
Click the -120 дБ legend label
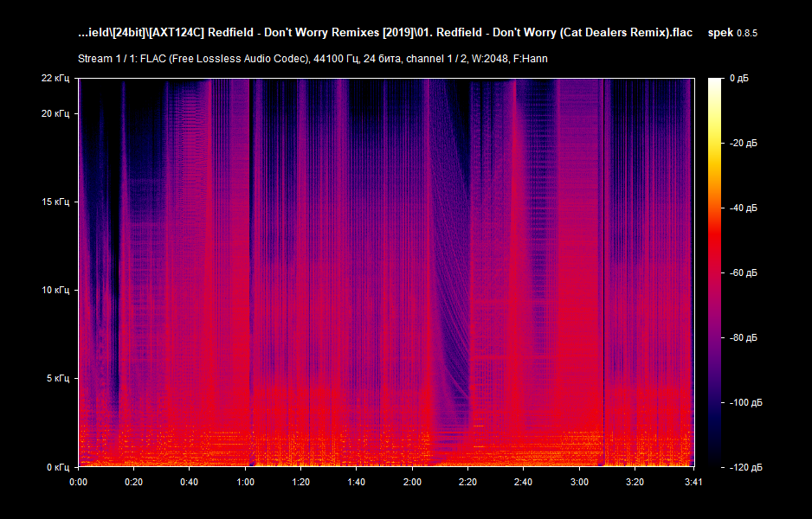coord(746,465)
